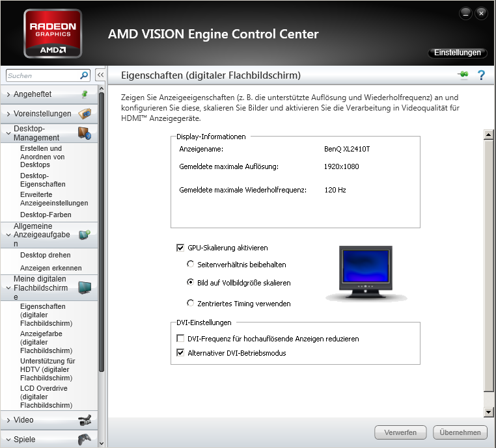Image resolution: width=496 pixels, height=448 pixels.
Task: Click the monitor preview image
Action: coord(366,273)
